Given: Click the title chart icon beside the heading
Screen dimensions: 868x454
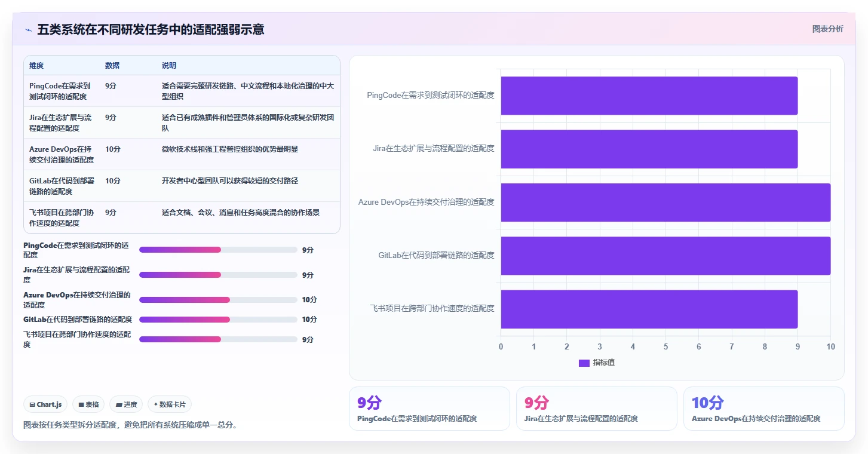Looking at the screenshot, I should [x=29, y=30].
